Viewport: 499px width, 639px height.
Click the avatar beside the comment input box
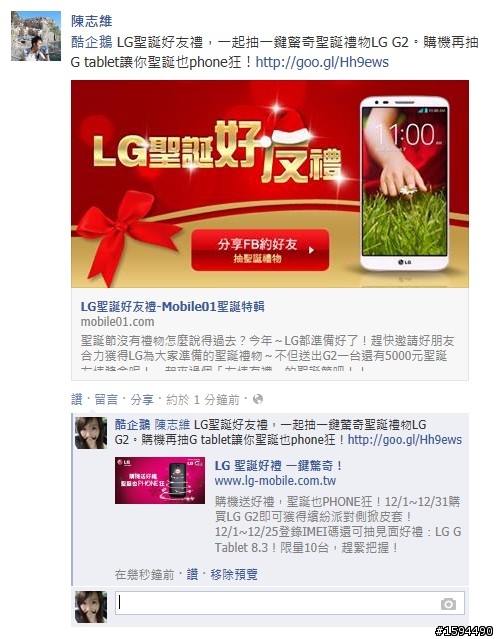pyautogui.click(x=91, y=607)
